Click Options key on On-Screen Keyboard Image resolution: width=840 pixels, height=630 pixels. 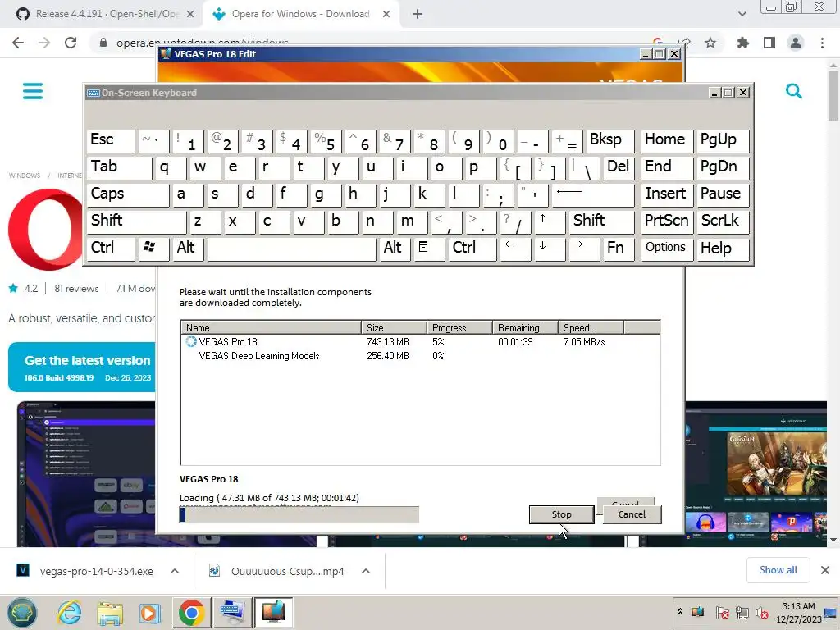666,248
